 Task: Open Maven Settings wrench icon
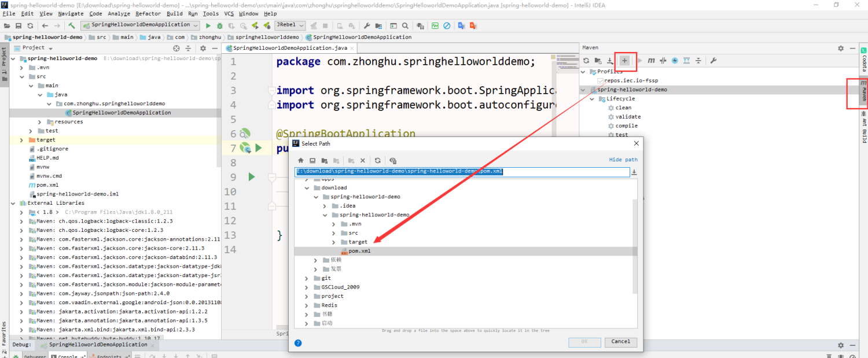click(x=713, y=60)
